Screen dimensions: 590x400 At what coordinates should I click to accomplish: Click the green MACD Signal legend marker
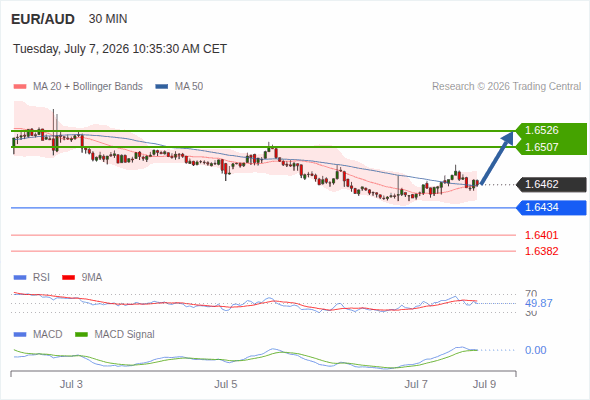(81, 335)
